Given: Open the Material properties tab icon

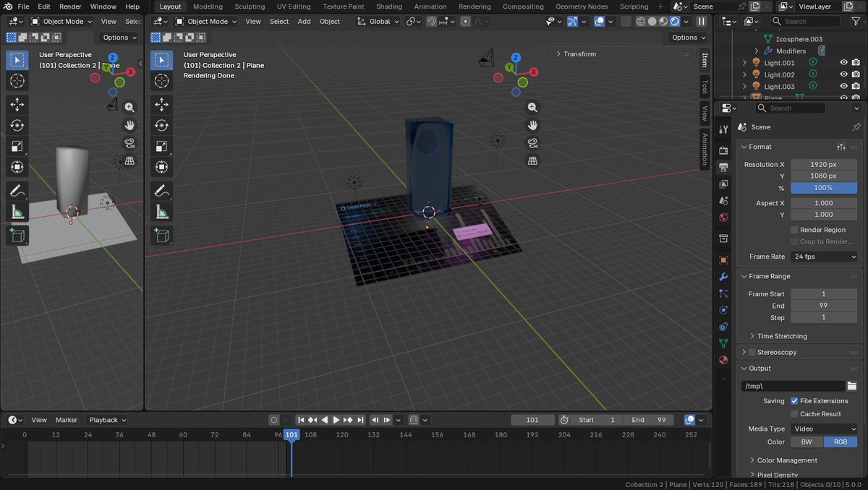Looking at the screenshot, I should pyautogui.click(x=723, y=360).
